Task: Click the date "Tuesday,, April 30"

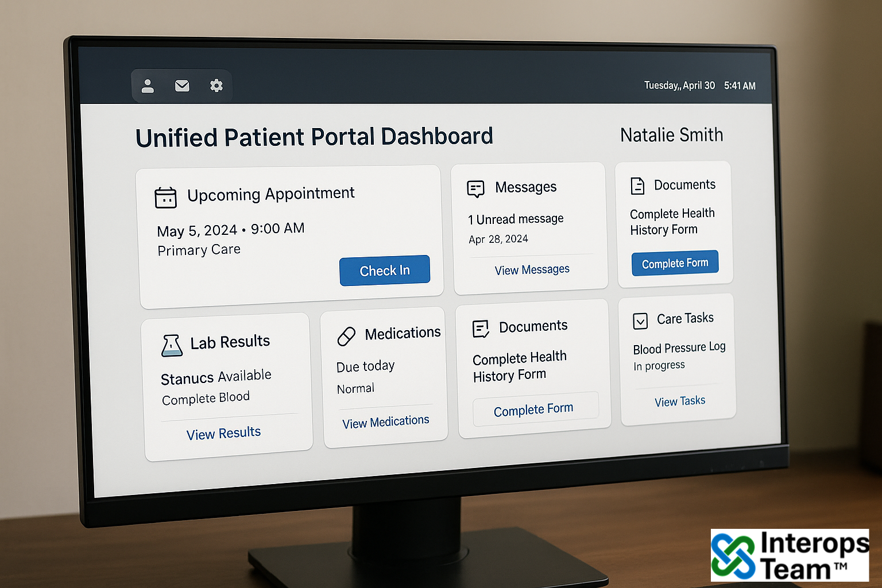Action: [x=679, y=86]
